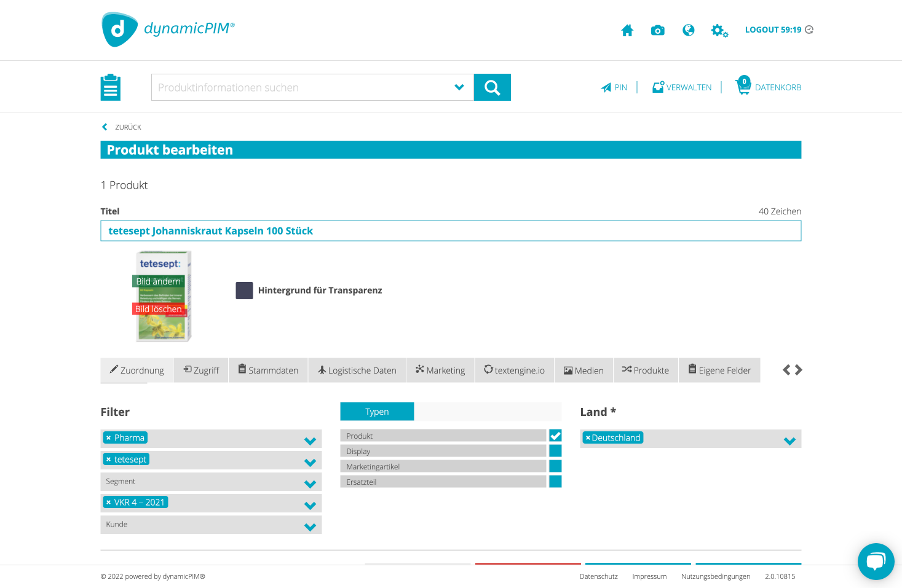Open the Land country dropdown
This screenshot has width=902, height=588.
(x=789, y=441)
